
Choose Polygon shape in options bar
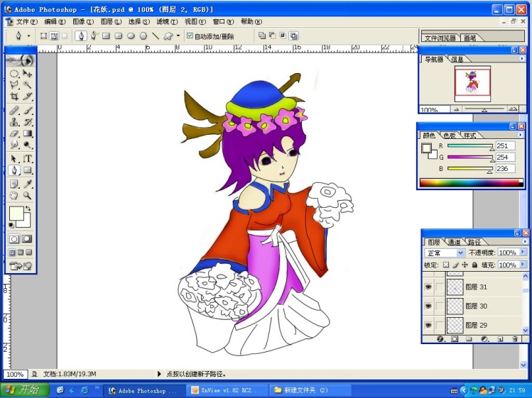tap(143, 36)
